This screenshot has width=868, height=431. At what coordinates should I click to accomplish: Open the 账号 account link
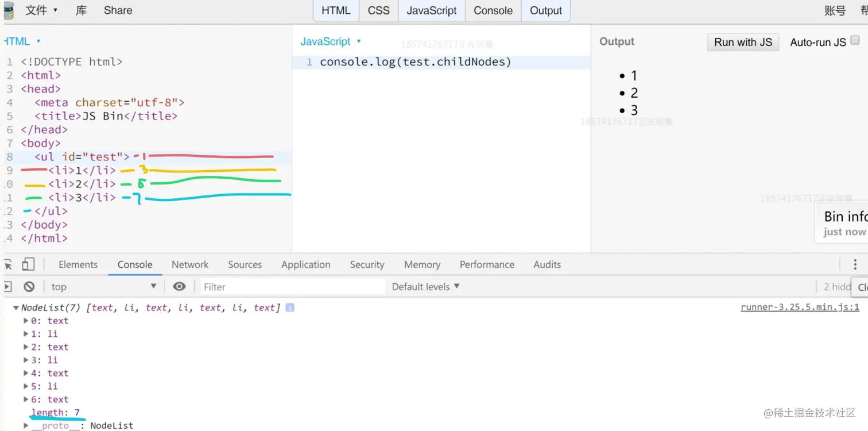835,10
